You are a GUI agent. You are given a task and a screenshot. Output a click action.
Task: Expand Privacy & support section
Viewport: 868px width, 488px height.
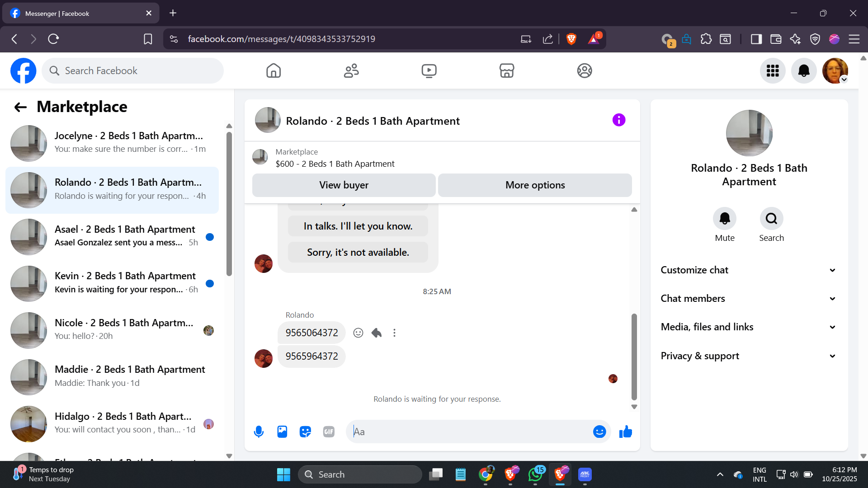click(749, 356)
